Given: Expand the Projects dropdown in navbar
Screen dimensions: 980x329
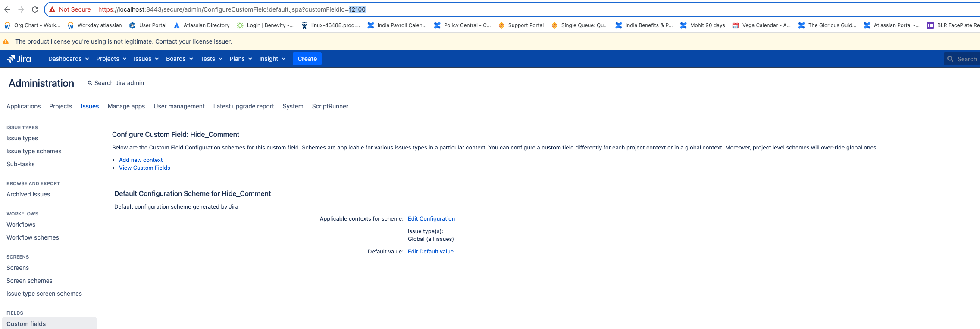Looking at the screenshot, I should pyautogui.click(x=111, y=59).
